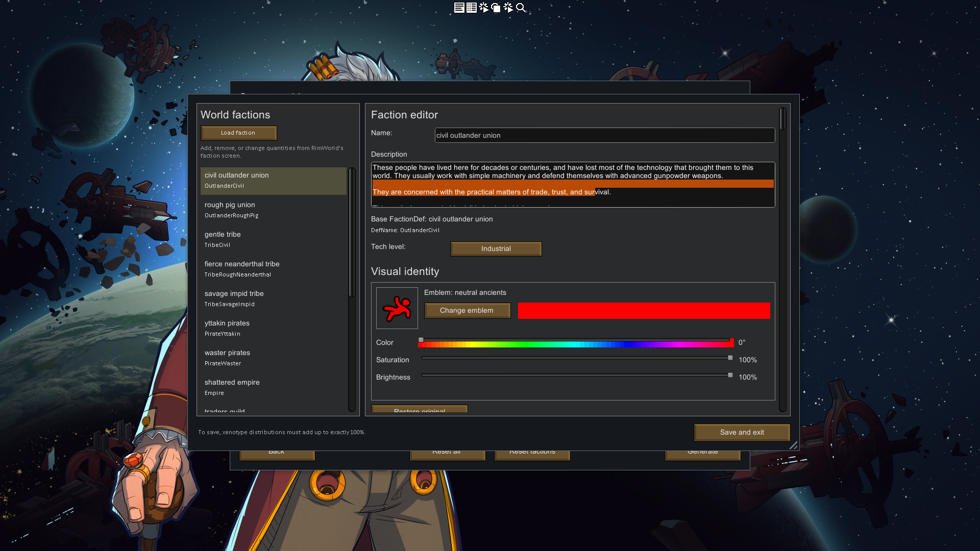Select savage impid tribe faction
Viewport: 980px width, 551px height.
(273, 298)
